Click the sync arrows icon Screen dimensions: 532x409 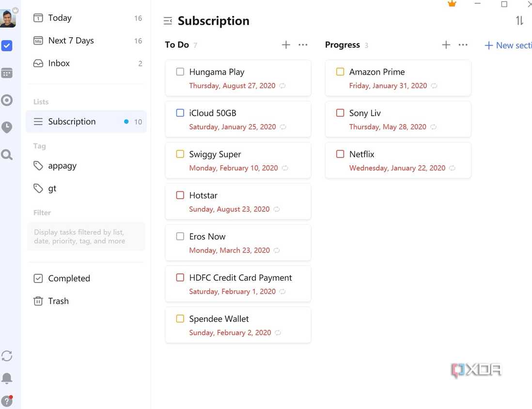(7, 356)
